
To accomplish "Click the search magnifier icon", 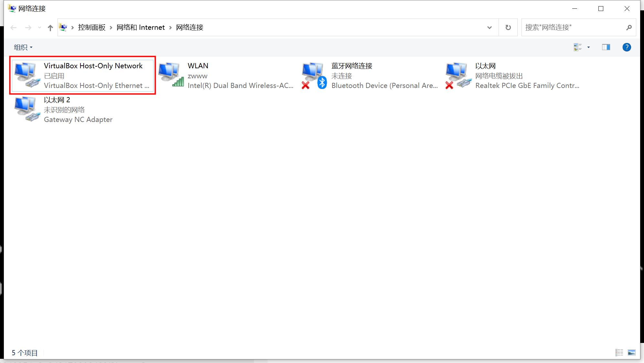I will (x=629, y=27).
